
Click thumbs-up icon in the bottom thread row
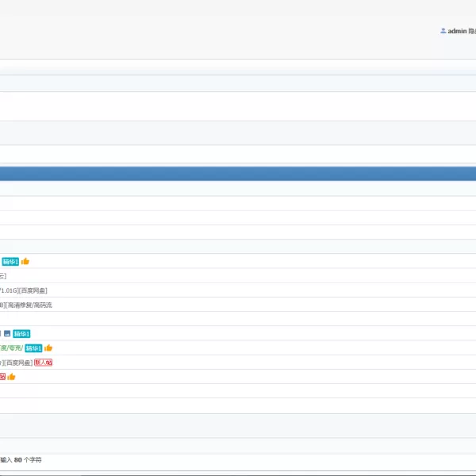click(12, 377)
